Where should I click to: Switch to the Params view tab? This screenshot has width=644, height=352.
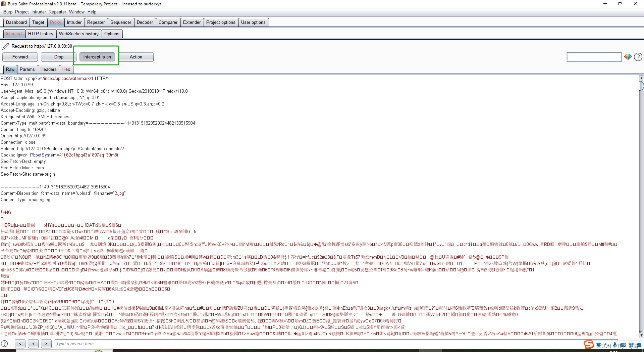27,69
